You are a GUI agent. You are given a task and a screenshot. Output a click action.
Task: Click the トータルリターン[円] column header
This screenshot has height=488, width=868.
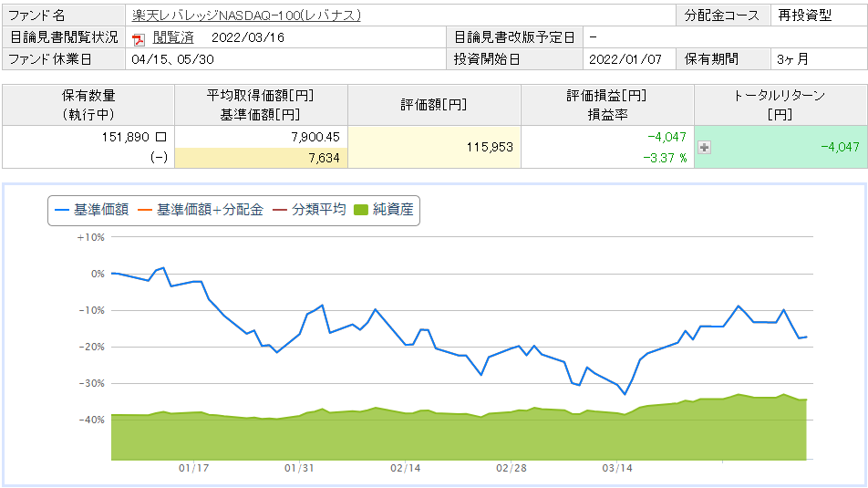point(780,105)
